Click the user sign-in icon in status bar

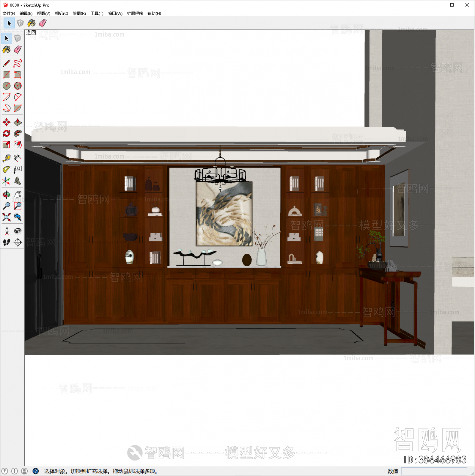click(24, 471)
